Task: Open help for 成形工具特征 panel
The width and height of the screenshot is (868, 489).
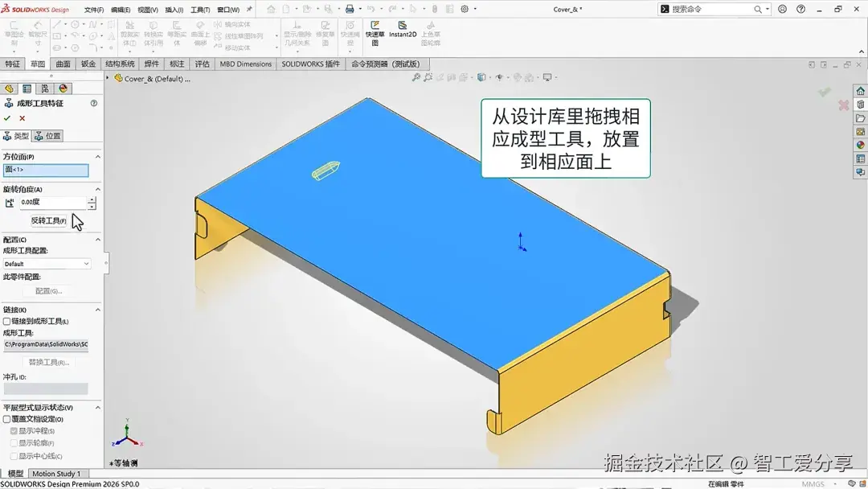Action: click(94, 103)
